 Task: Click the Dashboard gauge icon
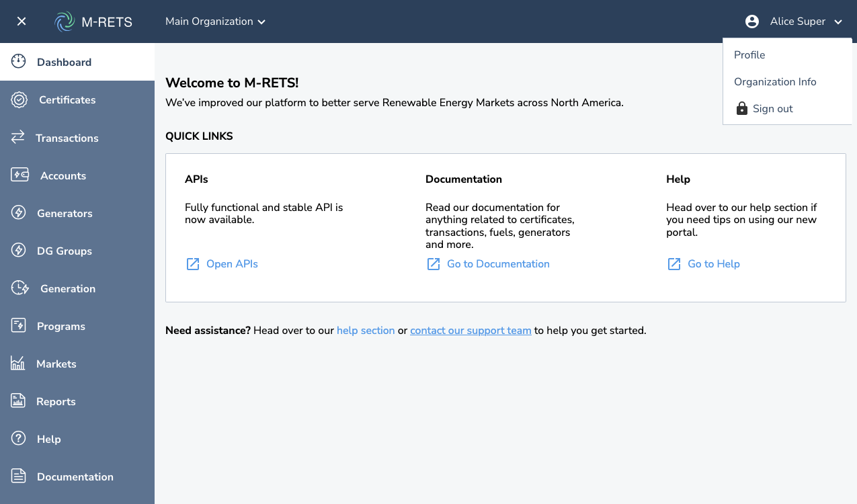(x=19, y=62)
